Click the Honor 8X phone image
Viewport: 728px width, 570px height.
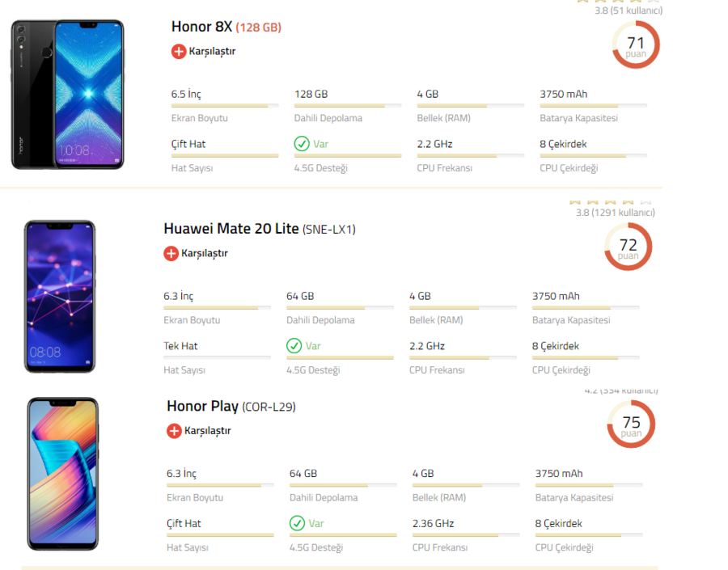(x=67, y=95)
